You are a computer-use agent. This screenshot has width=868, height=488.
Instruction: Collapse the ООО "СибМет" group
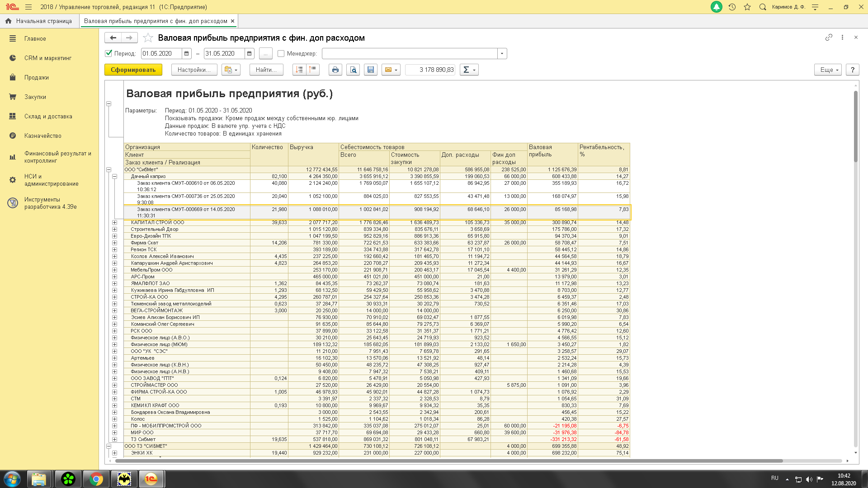click(108, 170)
